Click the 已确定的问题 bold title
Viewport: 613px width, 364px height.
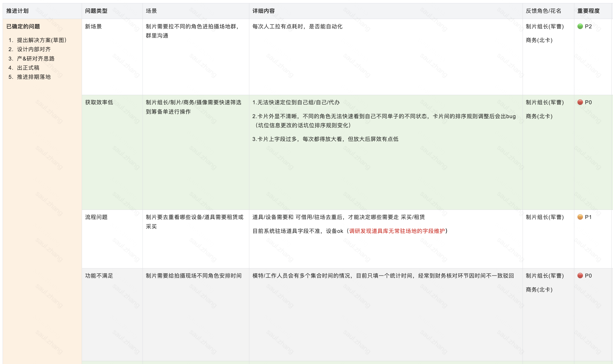[x=23, y=26]
